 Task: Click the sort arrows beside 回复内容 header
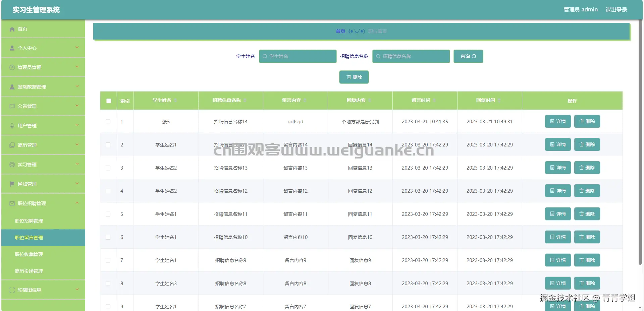click(x=370, y=101)
